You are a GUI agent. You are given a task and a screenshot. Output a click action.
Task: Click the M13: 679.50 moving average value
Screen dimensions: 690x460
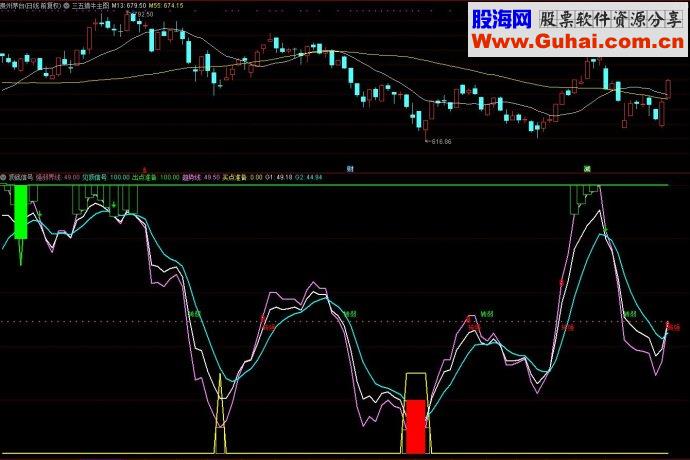pyautogui.click(x=129, y=6)
